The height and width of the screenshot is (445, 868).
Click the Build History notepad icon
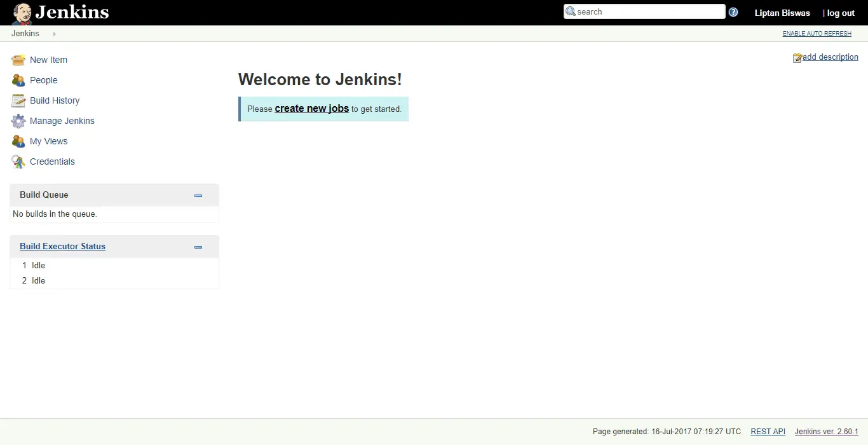pyautogui.click(x=18, y=100)
